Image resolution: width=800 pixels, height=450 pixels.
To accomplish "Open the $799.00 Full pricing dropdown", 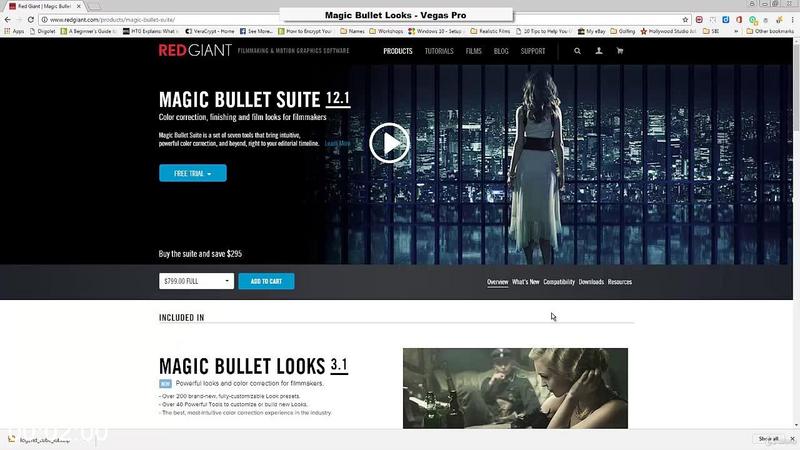I will [196, 281].
